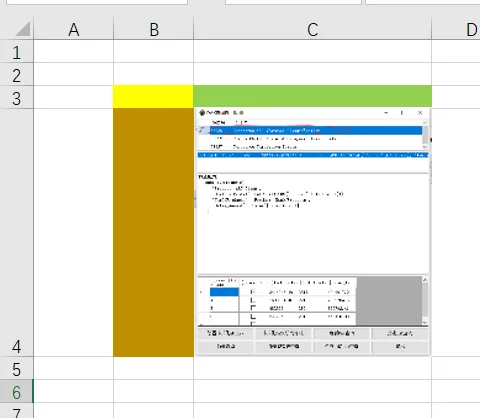Screen dimensions: 480x418
Task: Select row 7 header
Action: pos(17,410)
